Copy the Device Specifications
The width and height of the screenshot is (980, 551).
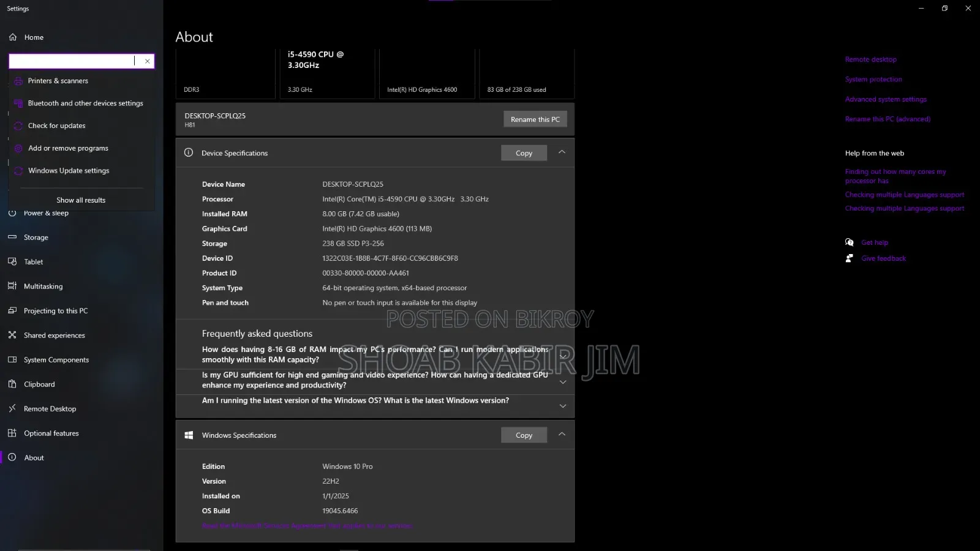(524, 153)
